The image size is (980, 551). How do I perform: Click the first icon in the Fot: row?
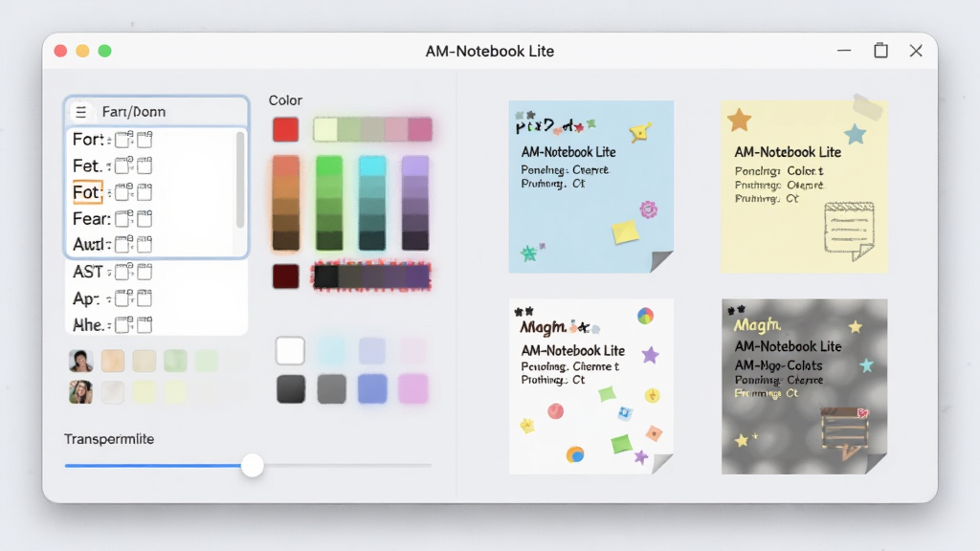click(x=123, y=191)
